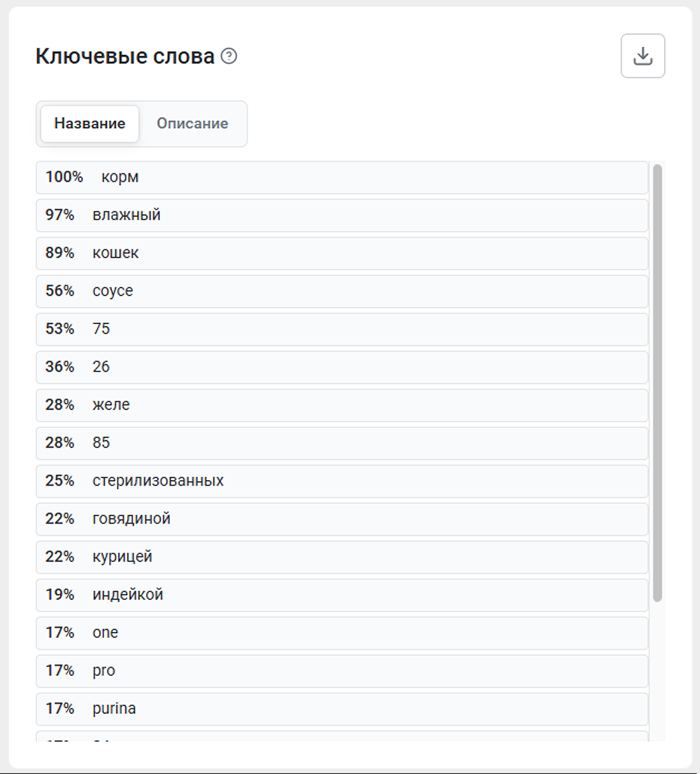Click the 22% курицей keyword row
Image resolution: width=700 pixels, height=774 pixels.
tap(342, 557)
